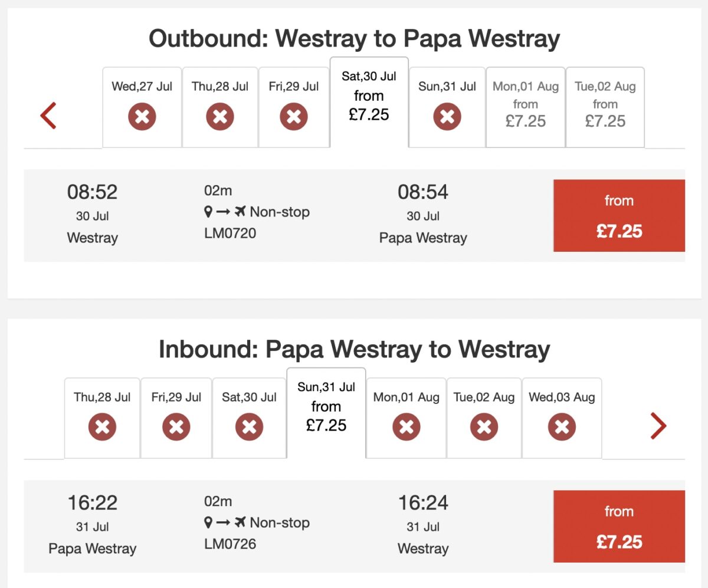708x588 pixels.
Task: Click unavailable icon on inbound Mon, 01 Aug
Action: 407,427
